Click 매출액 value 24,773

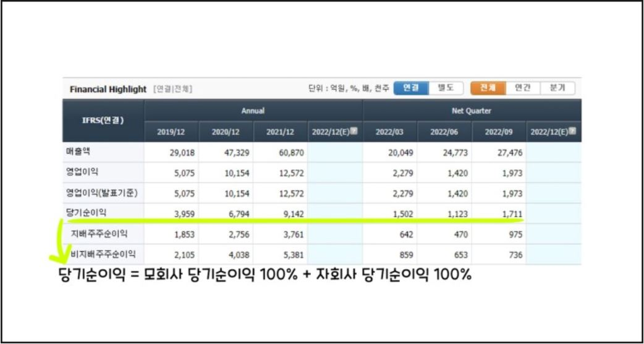pyautogui.click(x=455, y=153)
